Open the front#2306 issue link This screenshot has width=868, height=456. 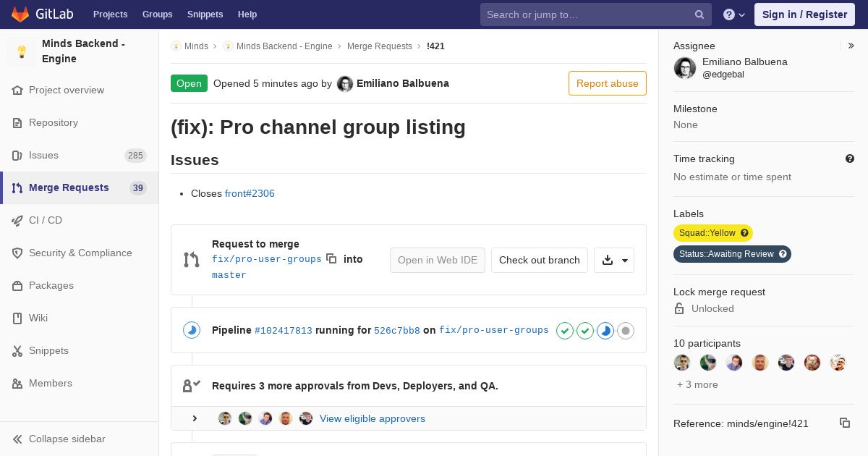pos(250,193)
